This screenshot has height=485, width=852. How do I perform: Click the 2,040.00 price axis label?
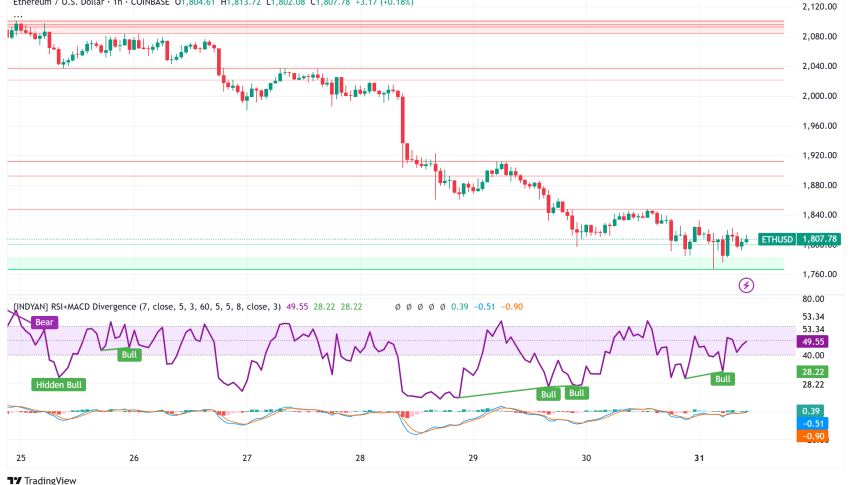click(x=819, y=66)
